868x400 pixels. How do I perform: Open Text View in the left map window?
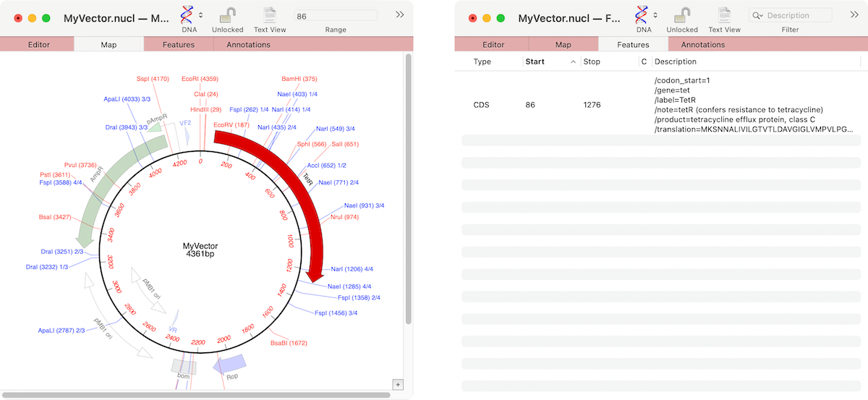[x=270, y=15]
